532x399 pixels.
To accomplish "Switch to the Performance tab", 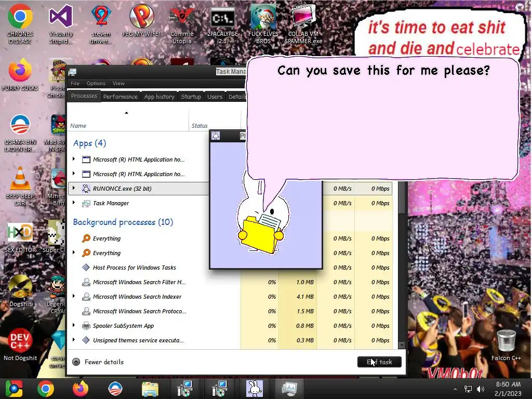I will (x=121, y=97).
